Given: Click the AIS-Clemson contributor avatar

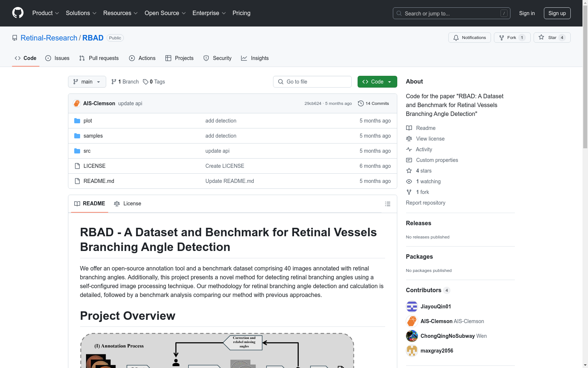Looking at the screenshot, I should (x=412, y=321).
